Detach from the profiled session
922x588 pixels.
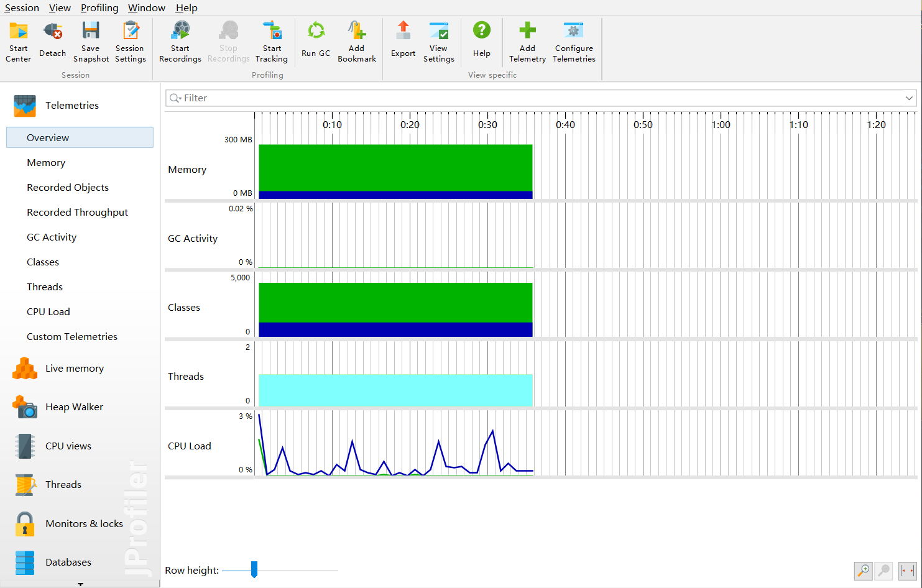coord(52,42)
